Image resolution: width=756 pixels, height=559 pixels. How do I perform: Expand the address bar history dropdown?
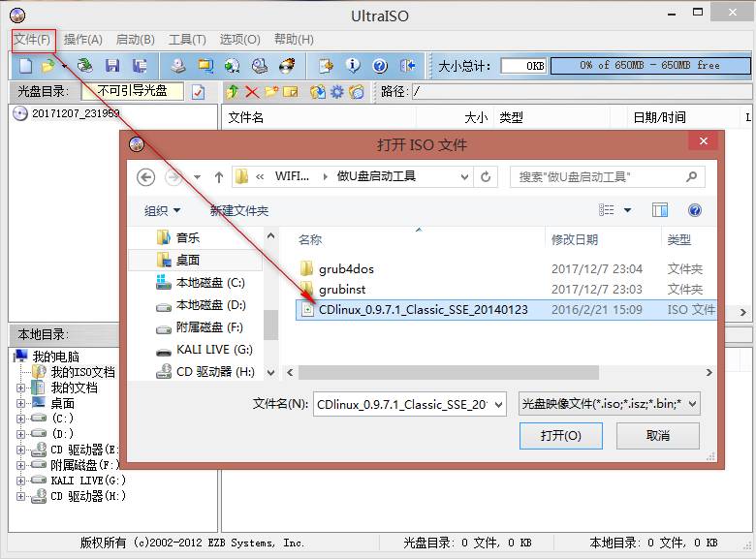tap(464, 177)
